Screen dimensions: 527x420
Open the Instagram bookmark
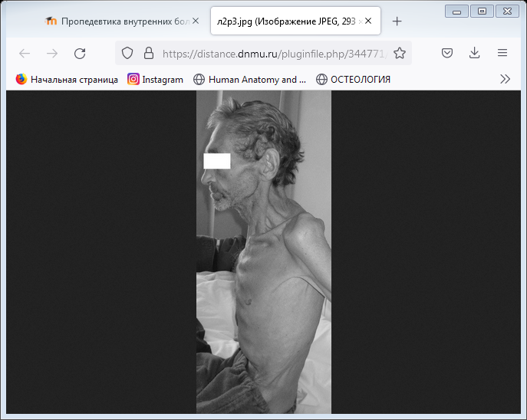point(155,79)
